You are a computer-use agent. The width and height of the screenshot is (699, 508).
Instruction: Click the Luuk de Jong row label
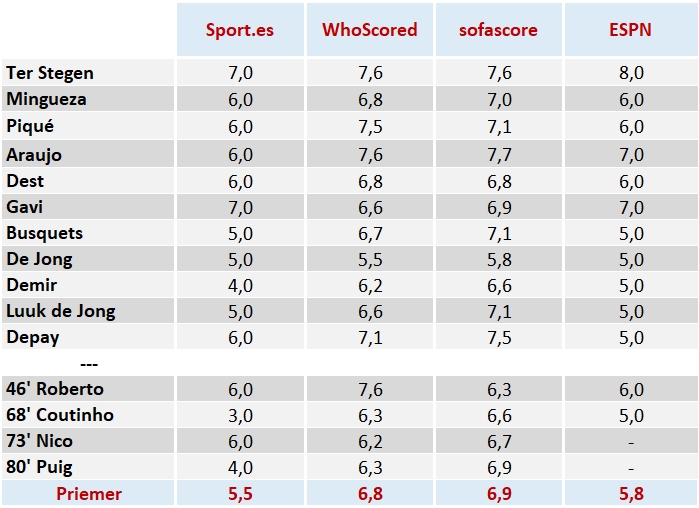[x=60, y=311]
